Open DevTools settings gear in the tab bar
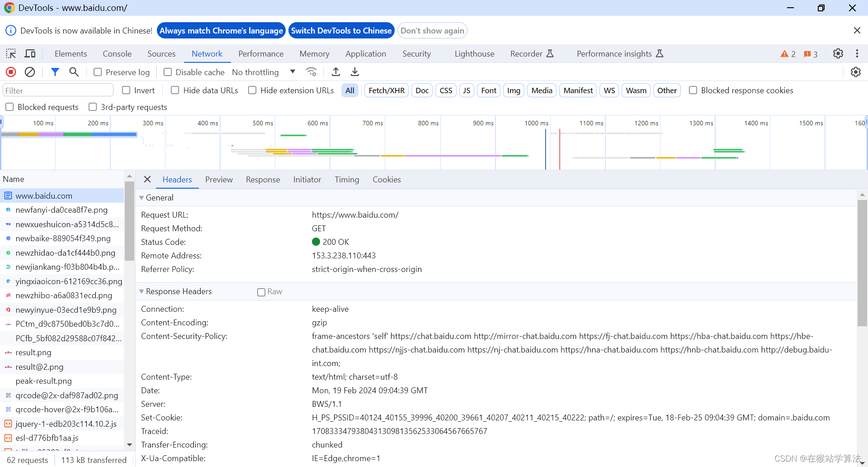The width and height of the screenshot is (868, 467). [x=838, y=53]
